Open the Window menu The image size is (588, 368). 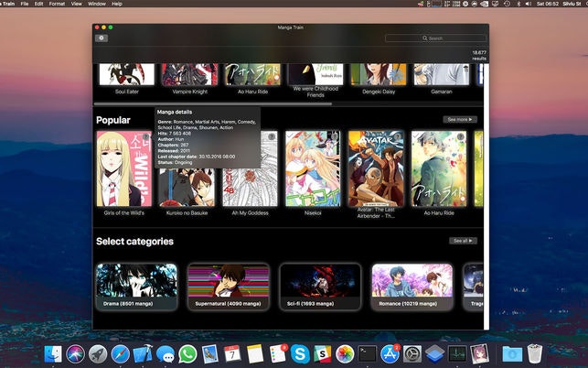[x=97, y=4]
